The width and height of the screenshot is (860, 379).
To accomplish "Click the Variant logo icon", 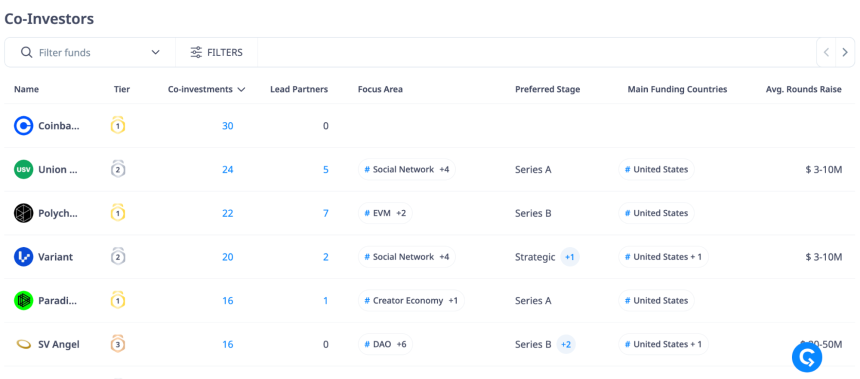I will tap(24, 257).
